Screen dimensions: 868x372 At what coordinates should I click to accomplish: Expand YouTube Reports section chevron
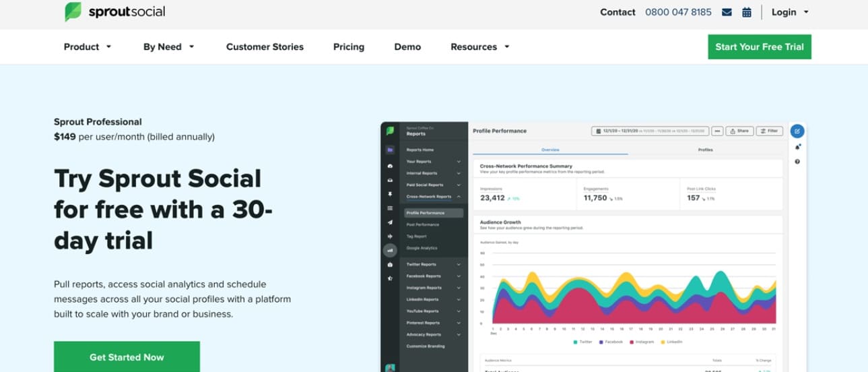click(459, 311)
